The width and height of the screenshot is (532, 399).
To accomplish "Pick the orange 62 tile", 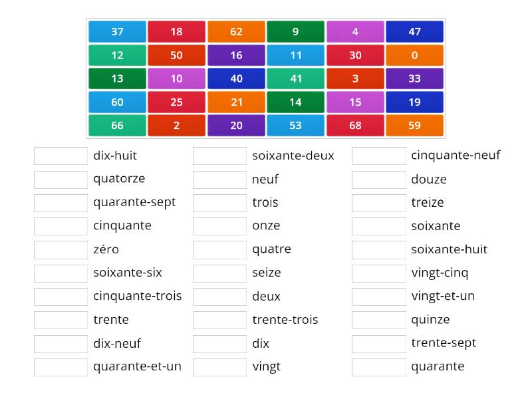I will (x=236, y=31).
